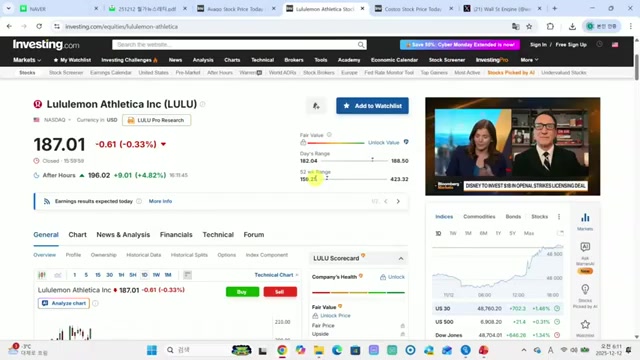
Task: Click info icon next to Analyze chart
Action: click(x=95, y=303)
